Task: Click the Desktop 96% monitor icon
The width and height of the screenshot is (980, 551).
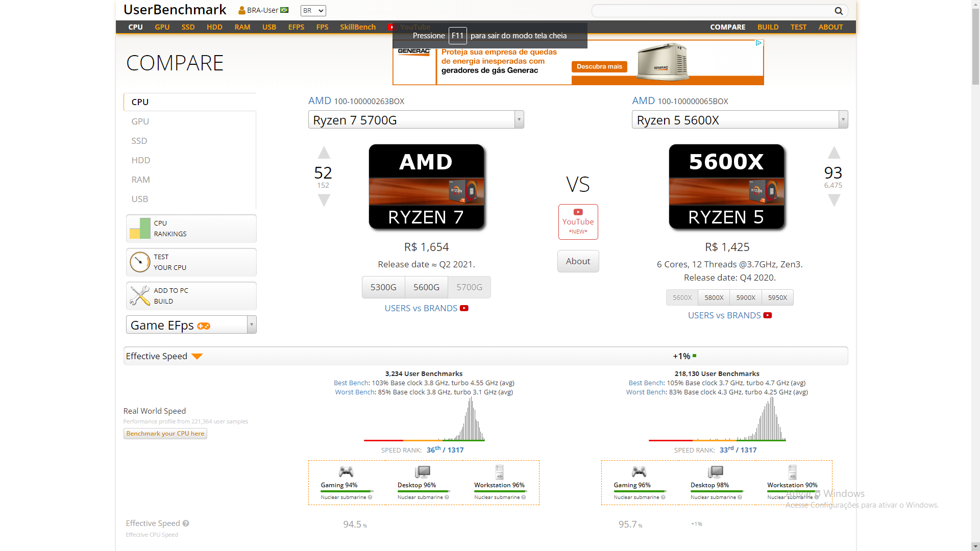Action: 423,471
